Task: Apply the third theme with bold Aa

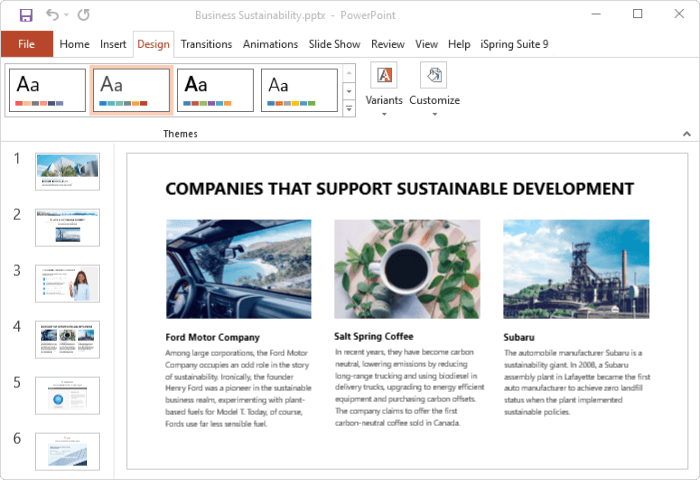Action: coord(215,90)
